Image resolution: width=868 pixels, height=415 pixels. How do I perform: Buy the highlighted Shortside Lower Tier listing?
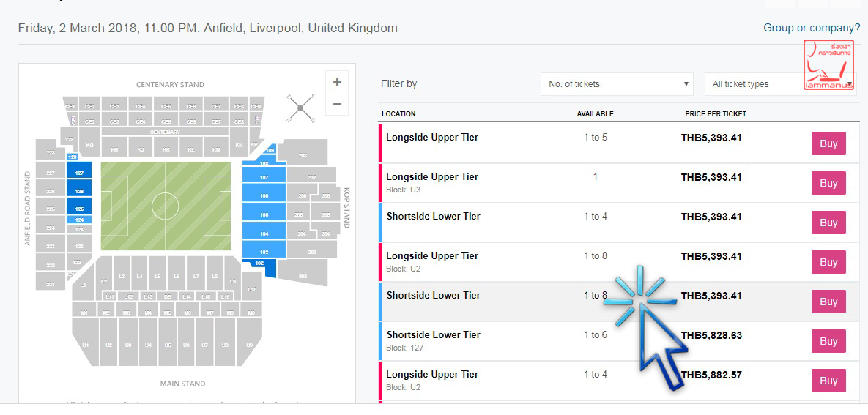click(828, 302)
